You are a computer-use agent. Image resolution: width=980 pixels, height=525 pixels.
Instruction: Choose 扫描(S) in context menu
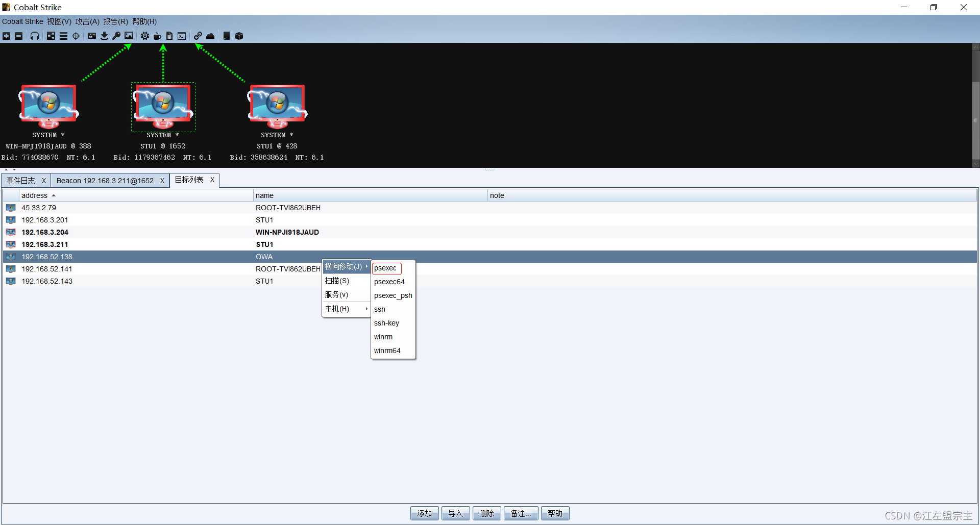pyautogui.click(x=347, y=281)
